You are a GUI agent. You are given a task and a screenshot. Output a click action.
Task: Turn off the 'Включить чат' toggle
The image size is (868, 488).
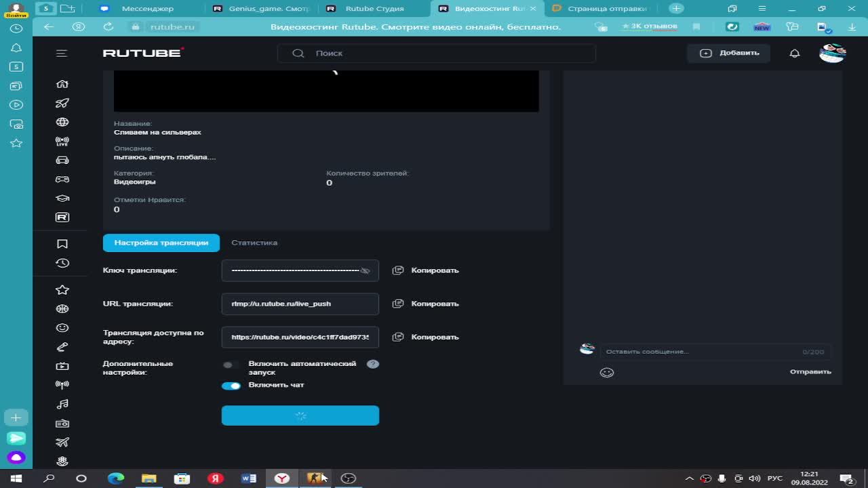(231, 386)
